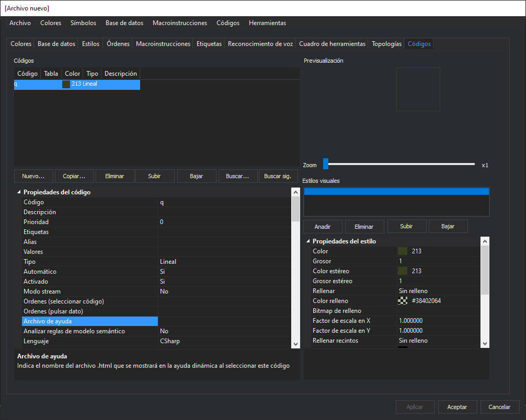Click Subir button under codes list
This screenshot has width=526, height=420.
click(x=154, y=176)
